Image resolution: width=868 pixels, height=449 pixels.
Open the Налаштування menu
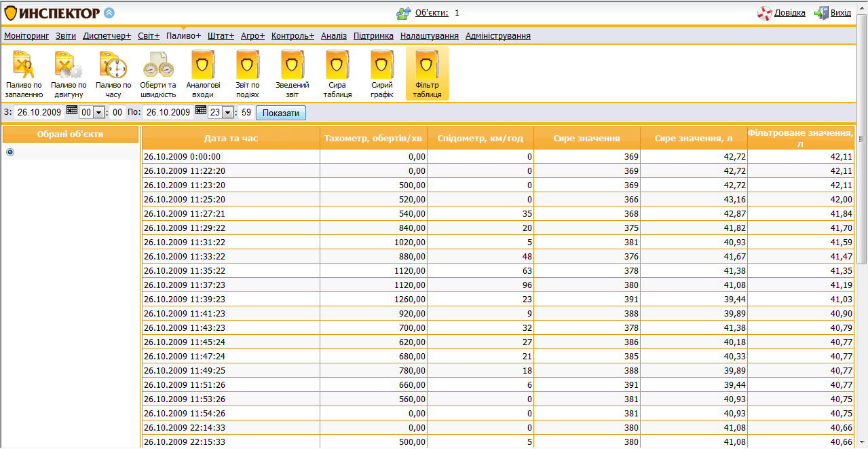pos(430,36)
